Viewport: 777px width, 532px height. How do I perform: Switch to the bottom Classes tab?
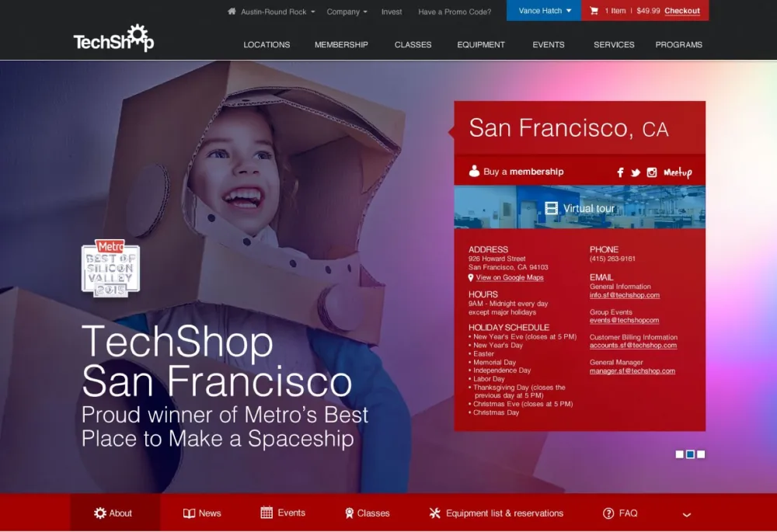coord(368,513)
